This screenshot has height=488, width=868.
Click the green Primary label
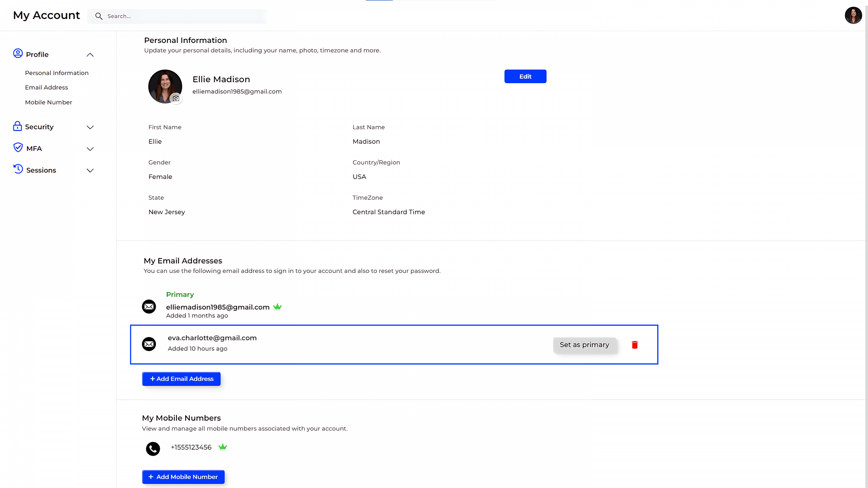click(180, 294)
